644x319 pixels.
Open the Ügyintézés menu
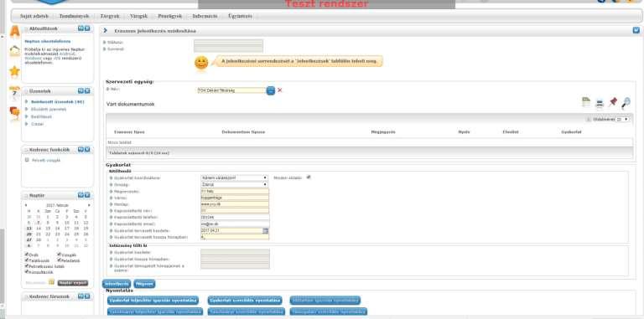point(241,17)
